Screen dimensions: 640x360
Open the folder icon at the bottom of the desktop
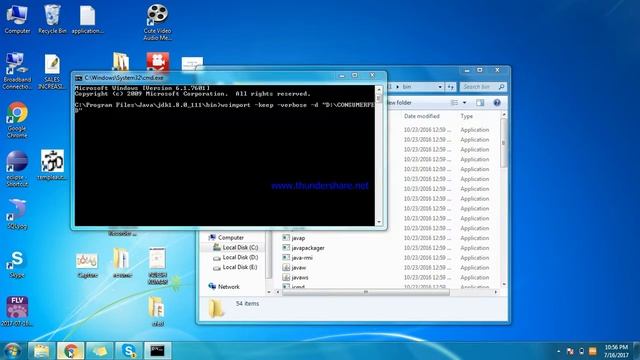(157, 311)
